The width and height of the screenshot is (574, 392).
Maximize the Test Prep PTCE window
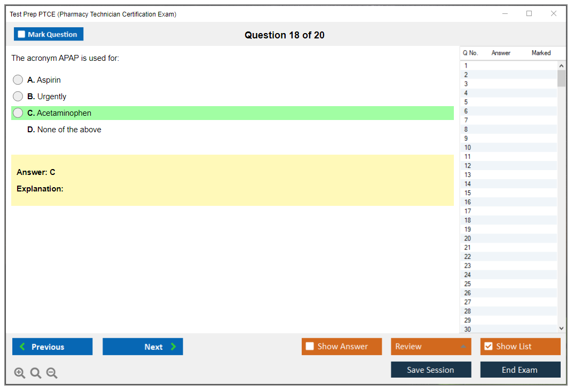tap(529, 14)
